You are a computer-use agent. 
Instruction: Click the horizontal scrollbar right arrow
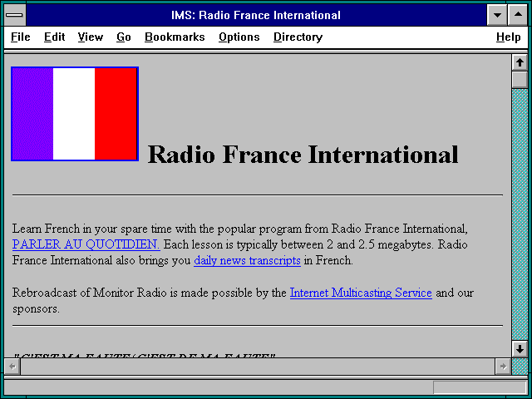coord(503,367)
